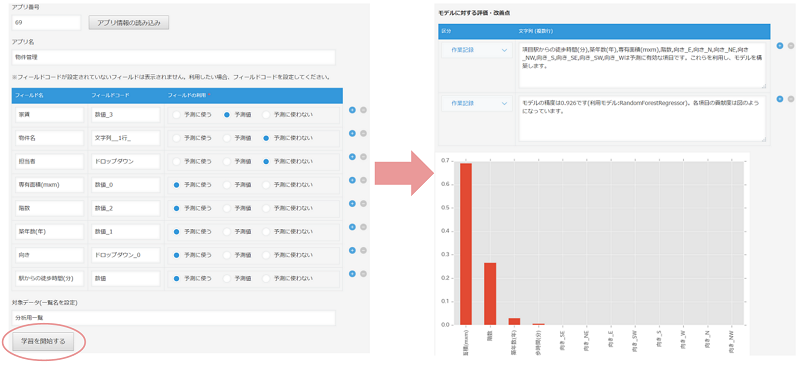Screen dimensions: 800x365
Task: Set 家賃 to 予測に使う
Action: 177,115
